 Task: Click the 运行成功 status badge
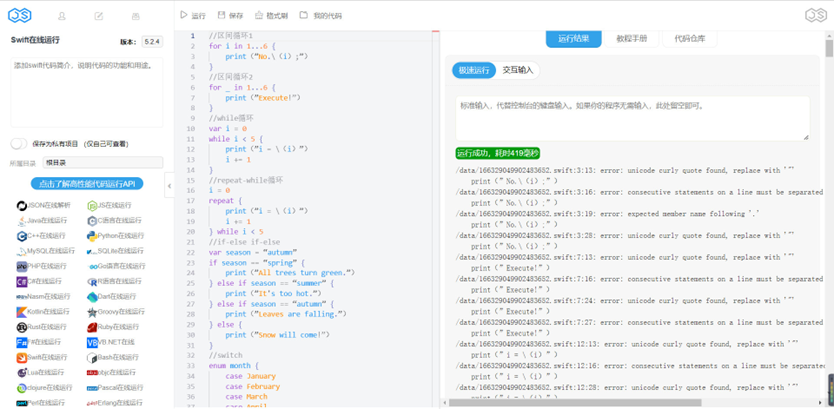pyautogui.click(x=498, y=154)
